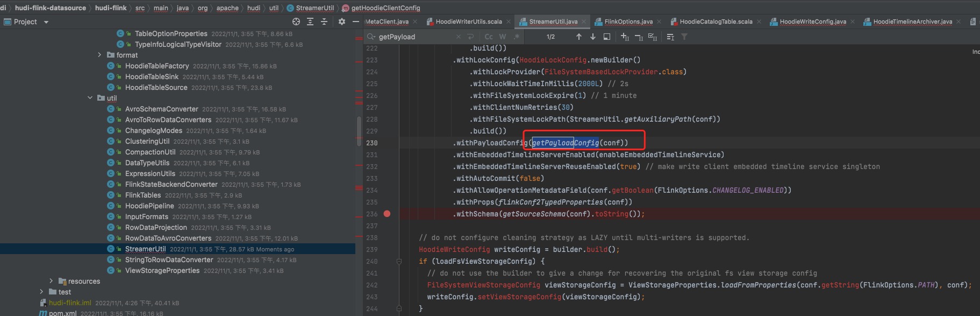Click hudi-flink-datasource breadcrumb

point(50,8)
